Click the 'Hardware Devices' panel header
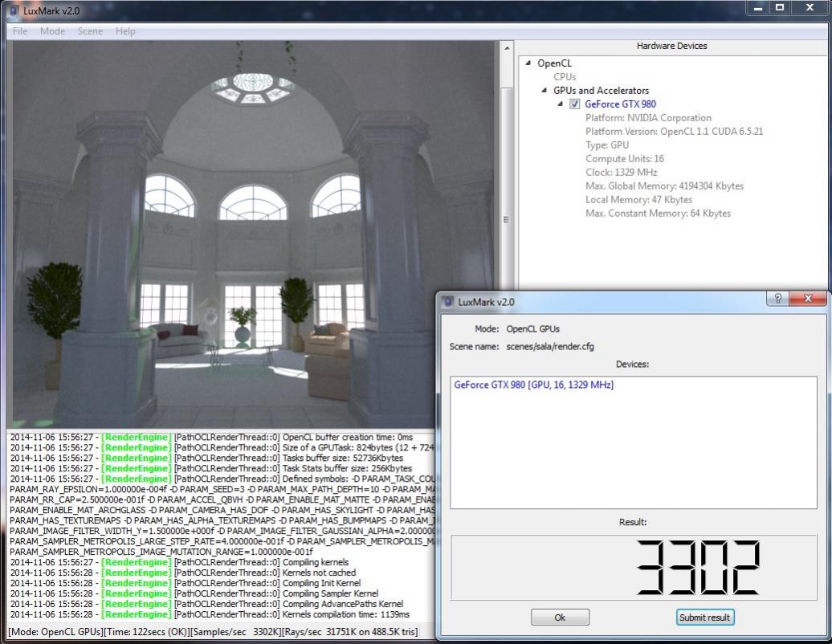 (671, 46)
